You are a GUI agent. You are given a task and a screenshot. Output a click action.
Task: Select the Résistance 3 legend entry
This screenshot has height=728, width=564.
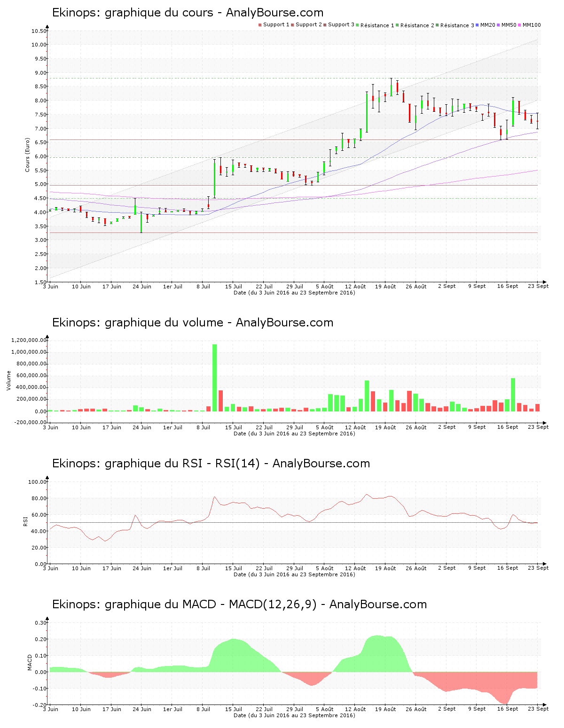[457, 25]
